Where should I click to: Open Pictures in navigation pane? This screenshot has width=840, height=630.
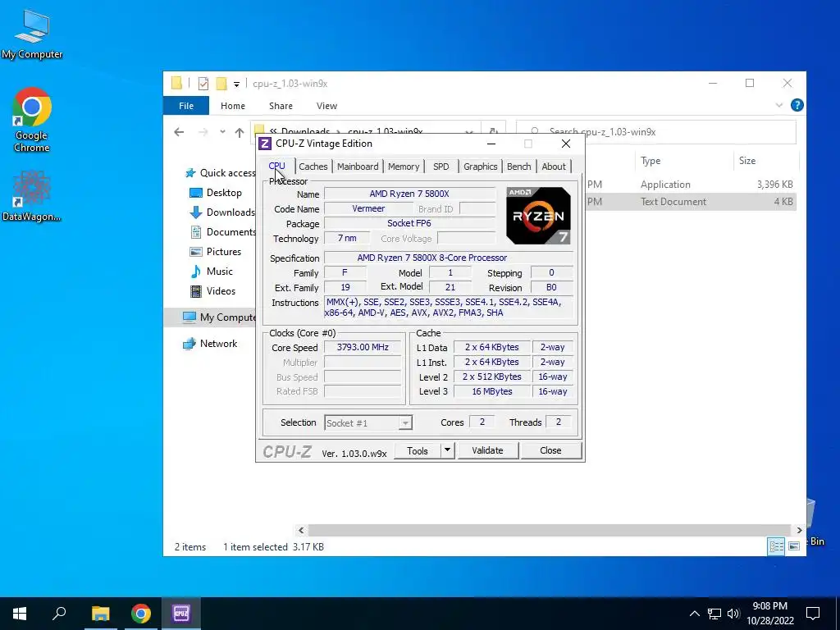216,252
